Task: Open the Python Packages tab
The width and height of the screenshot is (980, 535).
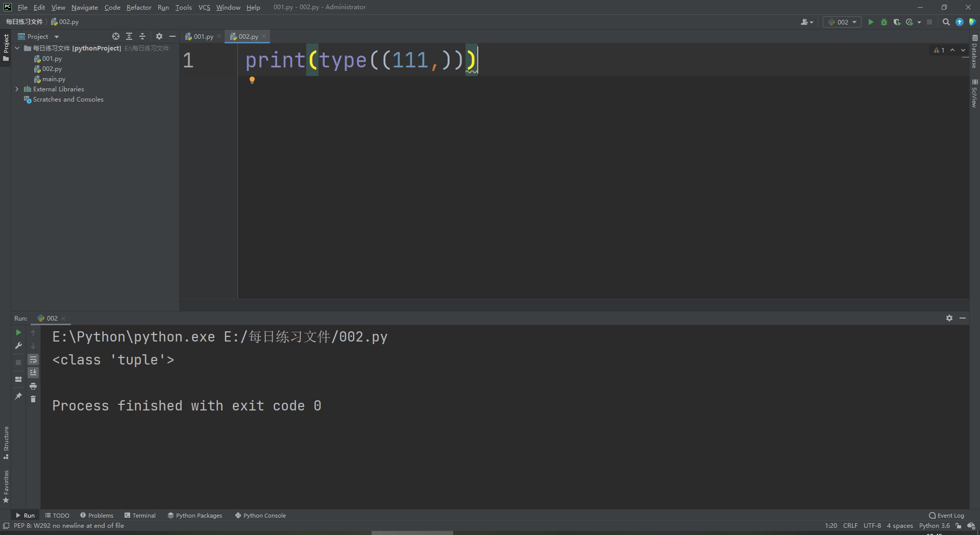Action: (x=195, y=516)
